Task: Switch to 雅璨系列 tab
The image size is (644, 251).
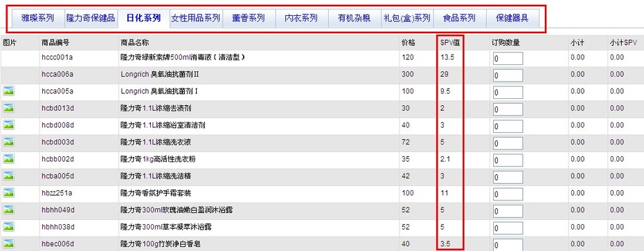Action: pyautogui.click(x=37, y=19)
